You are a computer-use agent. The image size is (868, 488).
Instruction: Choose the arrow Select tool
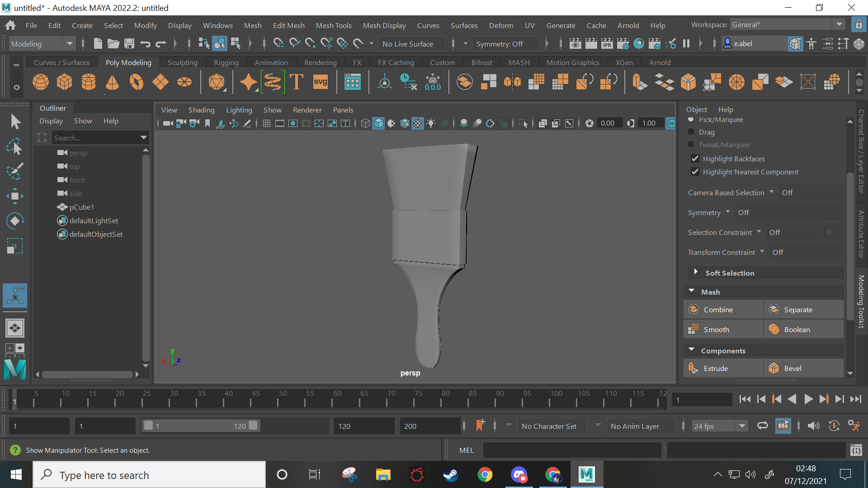tap(15, 122)
